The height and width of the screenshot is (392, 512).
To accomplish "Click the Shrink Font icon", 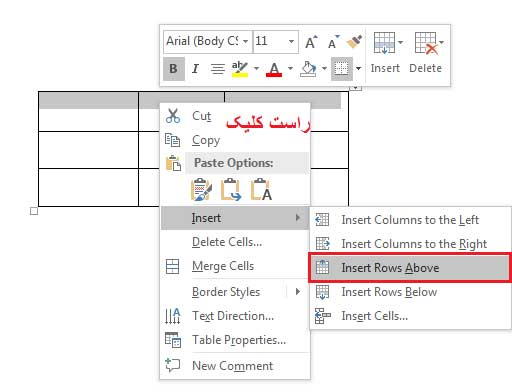I will [x=333, y=42].
